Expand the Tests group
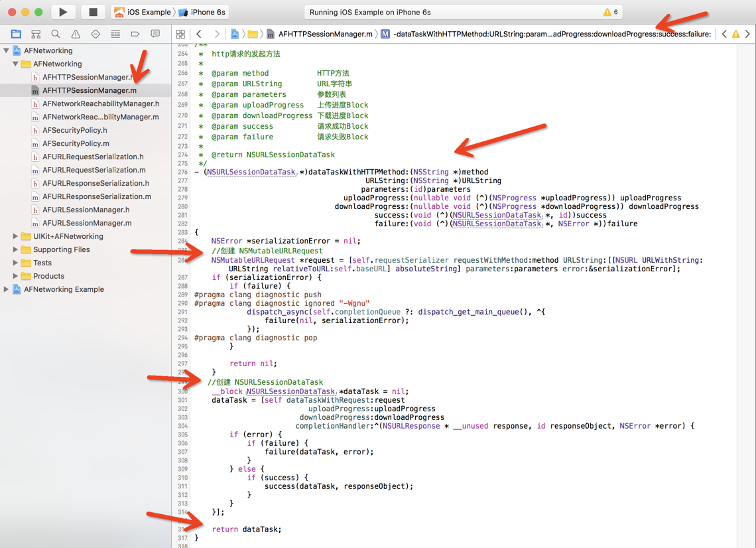 pyautogui.click(x=15, y=263)
